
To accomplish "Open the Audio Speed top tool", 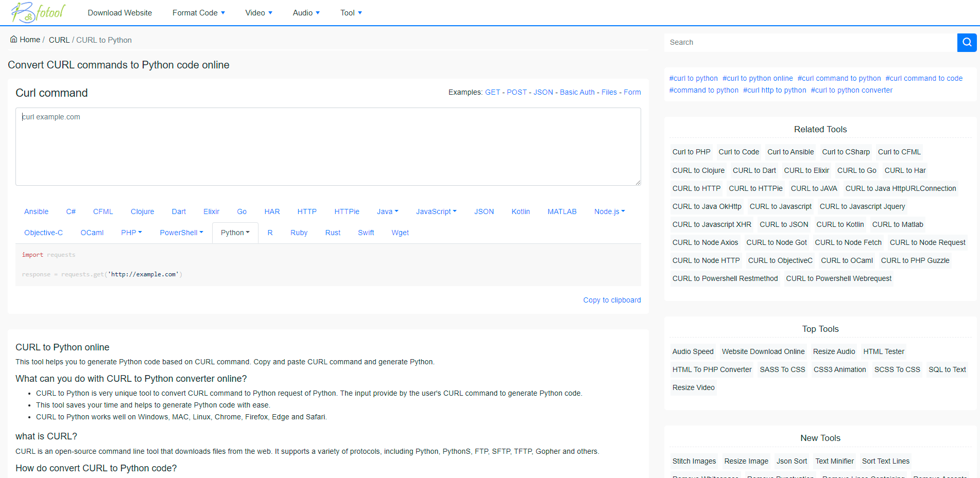I will (x=693, y=351).
